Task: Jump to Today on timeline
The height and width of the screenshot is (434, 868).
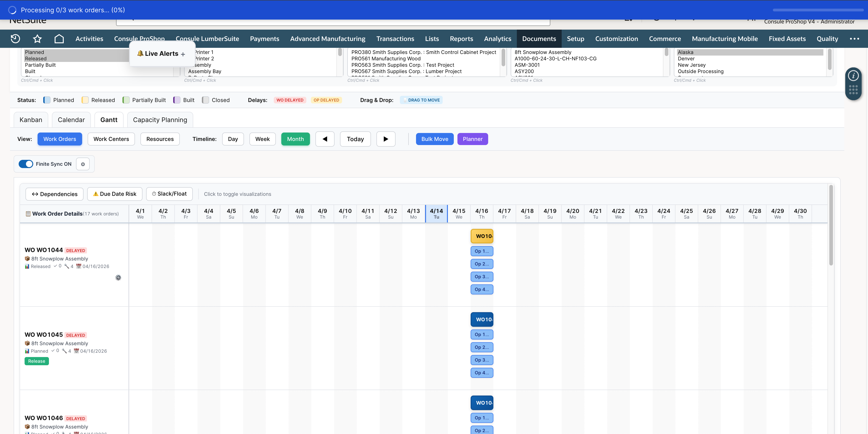Action: (355, 139)
